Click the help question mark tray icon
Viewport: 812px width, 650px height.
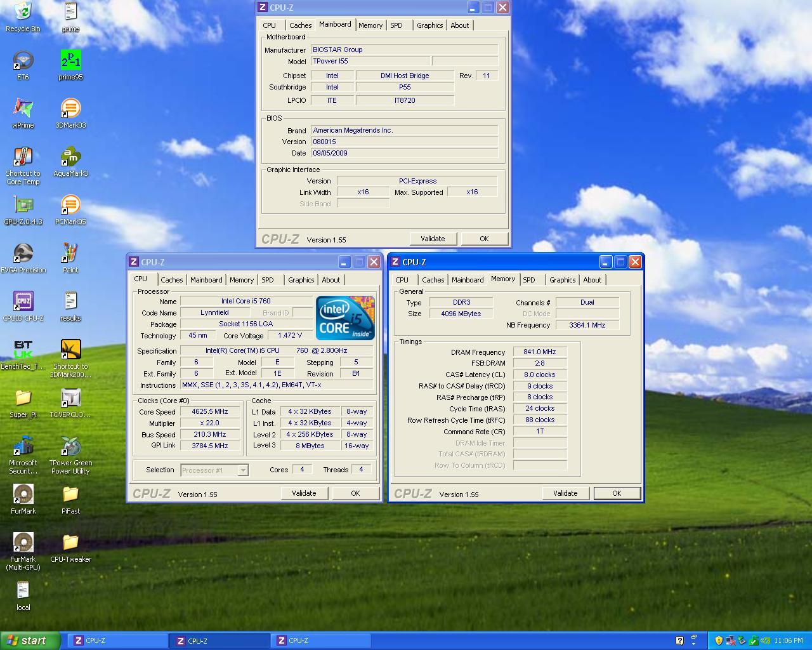(x=679, y=640)
